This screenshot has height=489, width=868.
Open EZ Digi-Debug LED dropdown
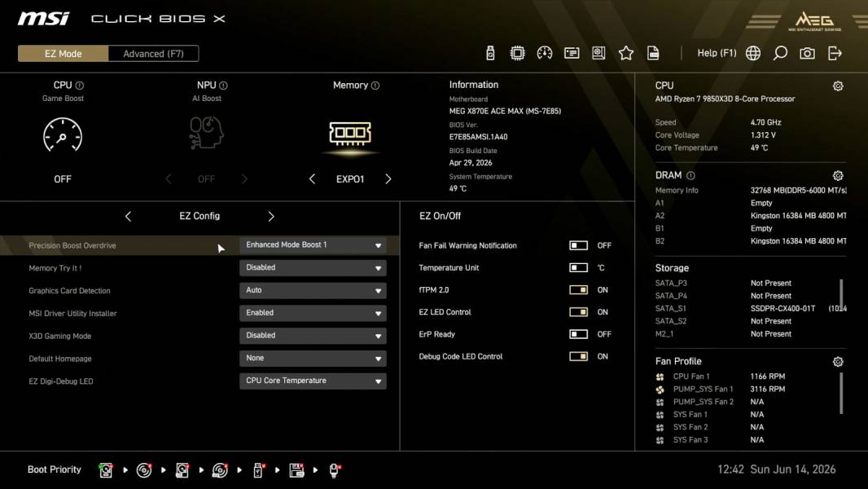313,381
